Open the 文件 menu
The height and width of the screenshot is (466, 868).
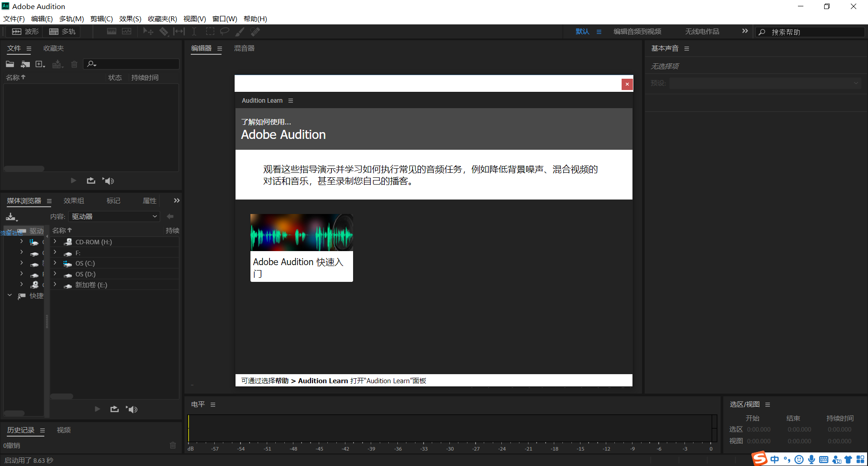tap(14, 19)
